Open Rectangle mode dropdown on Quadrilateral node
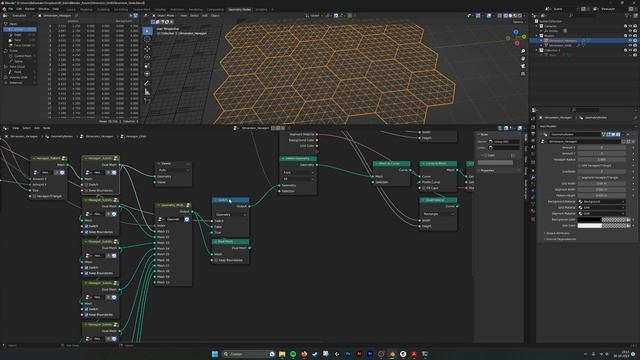This screenshot has width=640, height=360. (438, 214)
